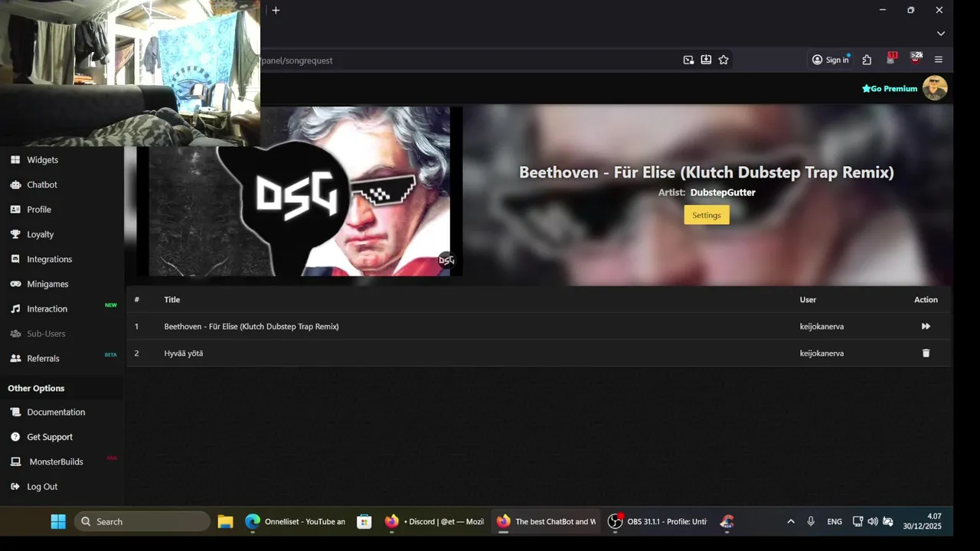The height and width of the screenshot is (551, 980).
Task: Skip the Beethoven song with fast-forward icon
Action: [x=926, y=326]
